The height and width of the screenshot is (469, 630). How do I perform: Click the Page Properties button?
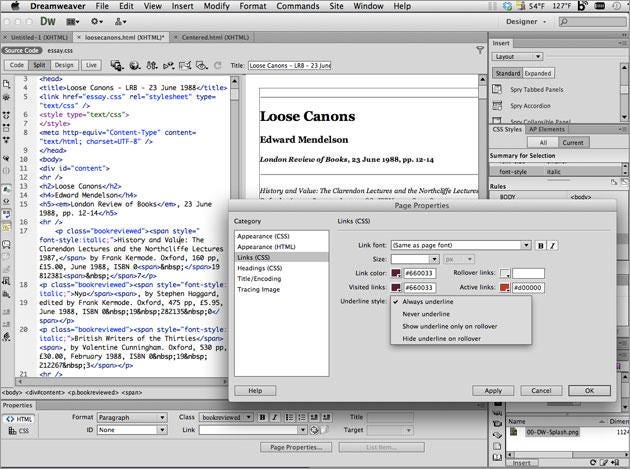(x=296, y=447)
